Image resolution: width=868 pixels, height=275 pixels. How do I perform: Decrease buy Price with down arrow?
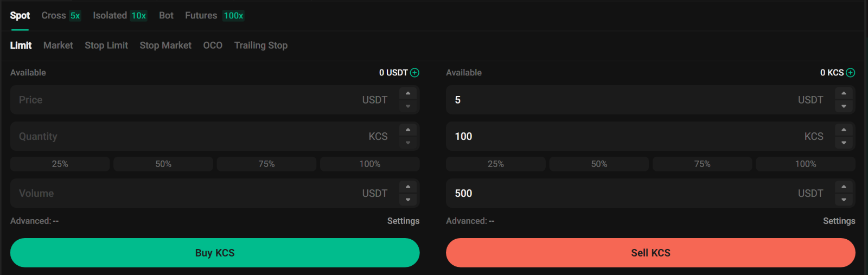coord(408,106)
